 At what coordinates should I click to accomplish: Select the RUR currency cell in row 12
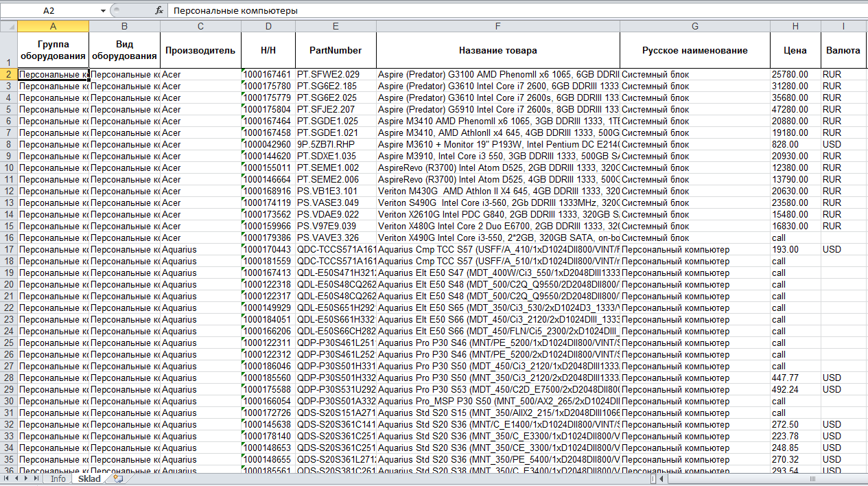click(x=844, y=191)
